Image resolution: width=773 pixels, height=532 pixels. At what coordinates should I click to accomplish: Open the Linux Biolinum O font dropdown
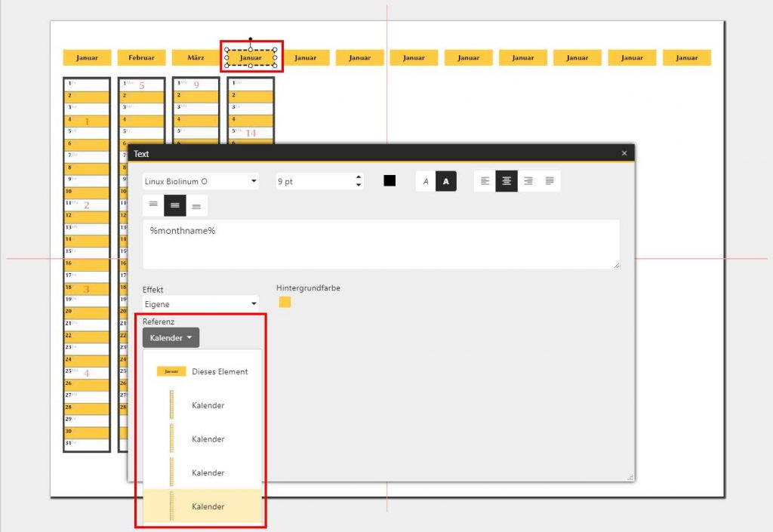[200, 181]
